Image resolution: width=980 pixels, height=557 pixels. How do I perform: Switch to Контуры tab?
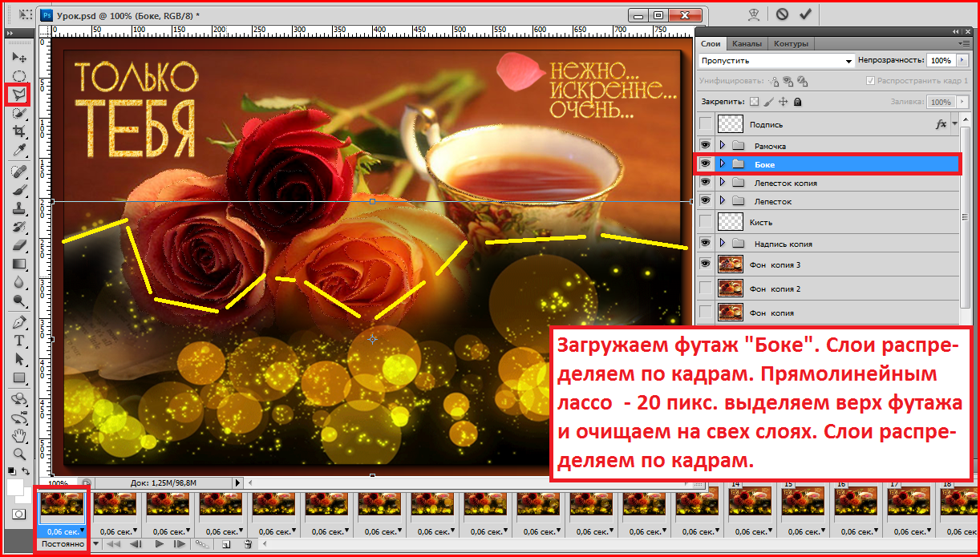click(792, 43)
